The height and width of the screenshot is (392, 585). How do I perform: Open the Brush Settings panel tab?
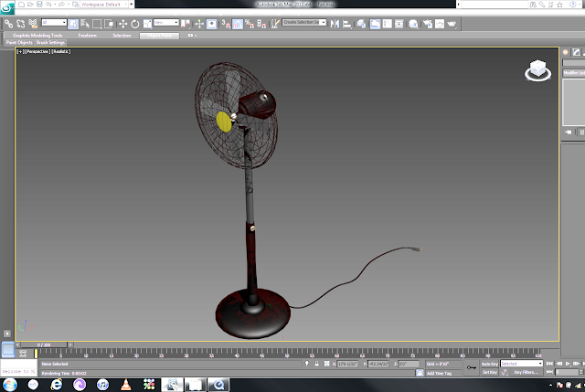click(x=51, y=43)
